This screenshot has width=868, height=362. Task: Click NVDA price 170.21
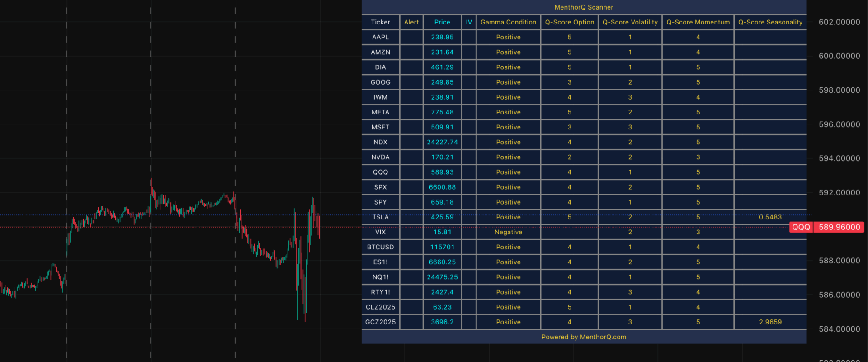(x=442, y=157)
